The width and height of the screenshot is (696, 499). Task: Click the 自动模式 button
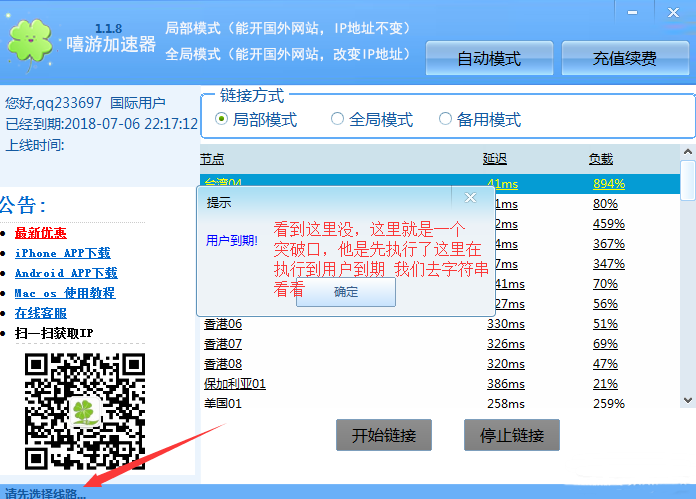[x=489, y=59]
